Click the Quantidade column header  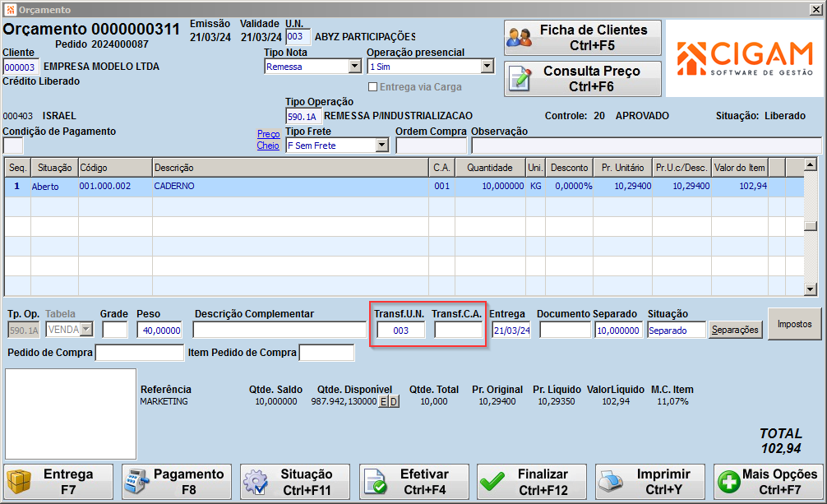pos(491,167)
